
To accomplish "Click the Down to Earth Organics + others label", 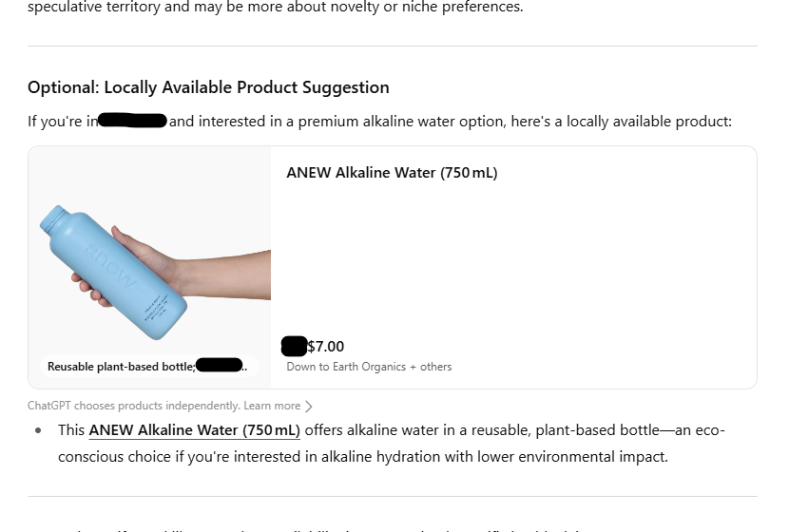I will tap(369, 367).
